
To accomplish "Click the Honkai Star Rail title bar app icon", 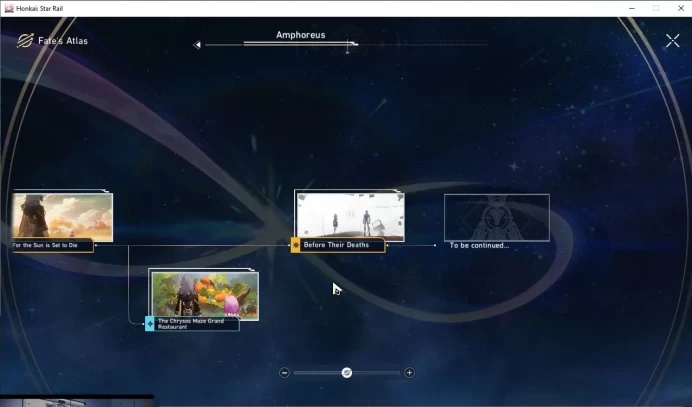I will [x=9, y=8].
